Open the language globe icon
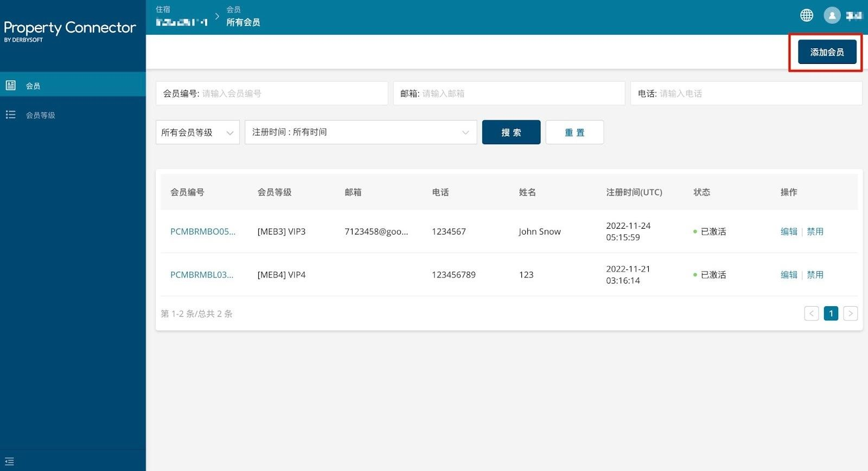The height and width of the screenshot is (471, 868). (x=807, y=15)
